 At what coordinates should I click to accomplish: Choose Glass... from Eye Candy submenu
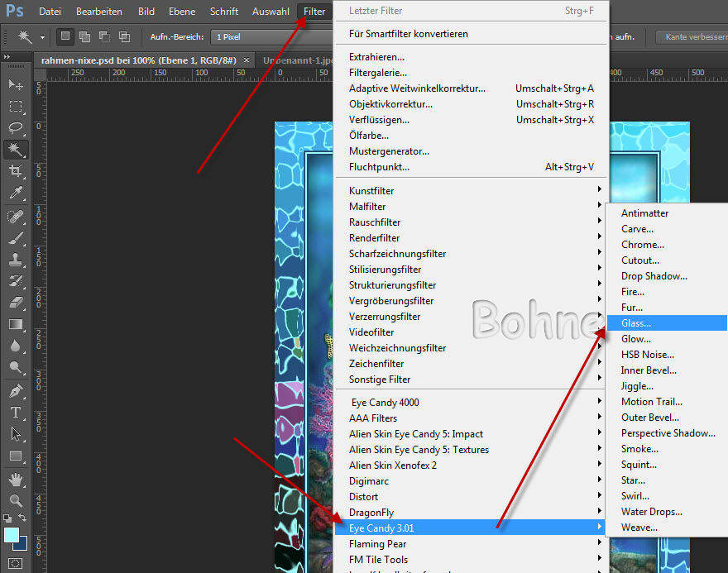[x=636, y=323]
